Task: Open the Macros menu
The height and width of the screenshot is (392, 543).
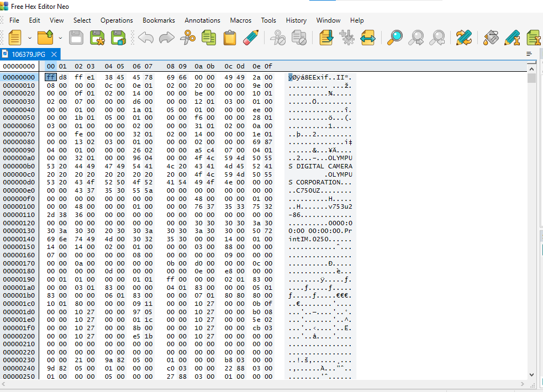Action: coord(240,20)
